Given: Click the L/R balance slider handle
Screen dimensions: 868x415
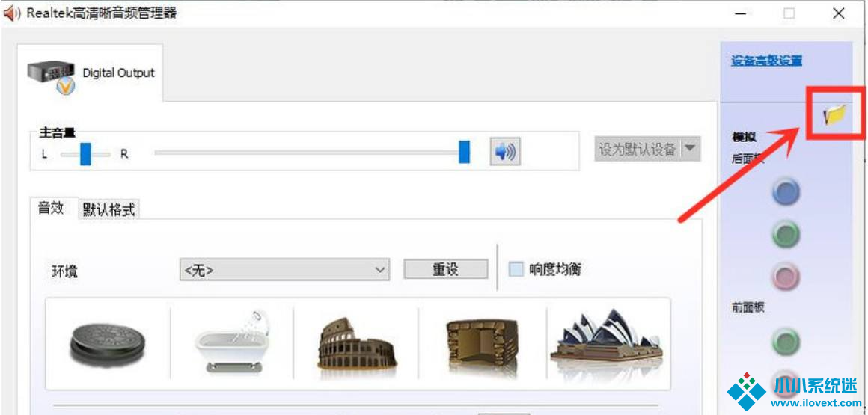Looking at the screenshot, I should tap(85, 153).
